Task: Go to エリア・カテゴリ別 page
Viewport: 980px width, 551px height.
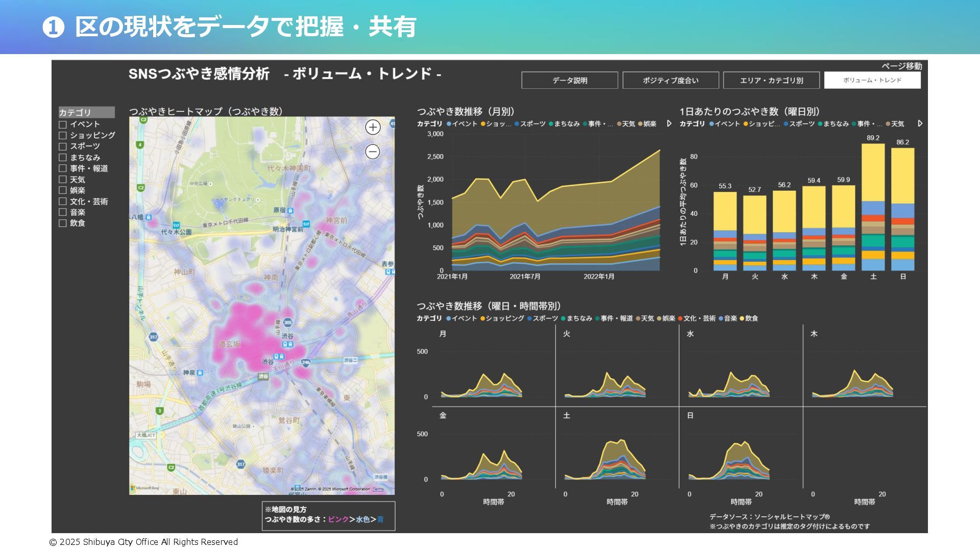Action: (x=771, y=80)
